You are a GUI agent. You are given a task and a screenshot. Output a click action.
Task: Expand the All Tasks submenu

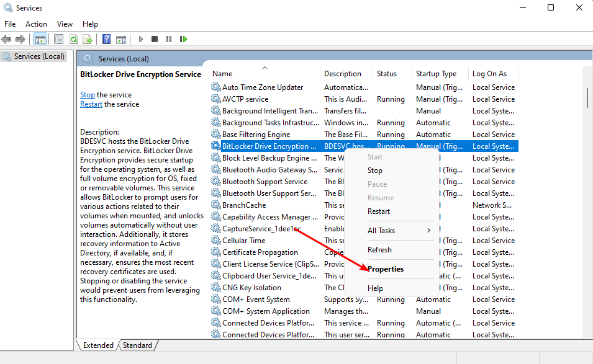[x=391, y=231]
